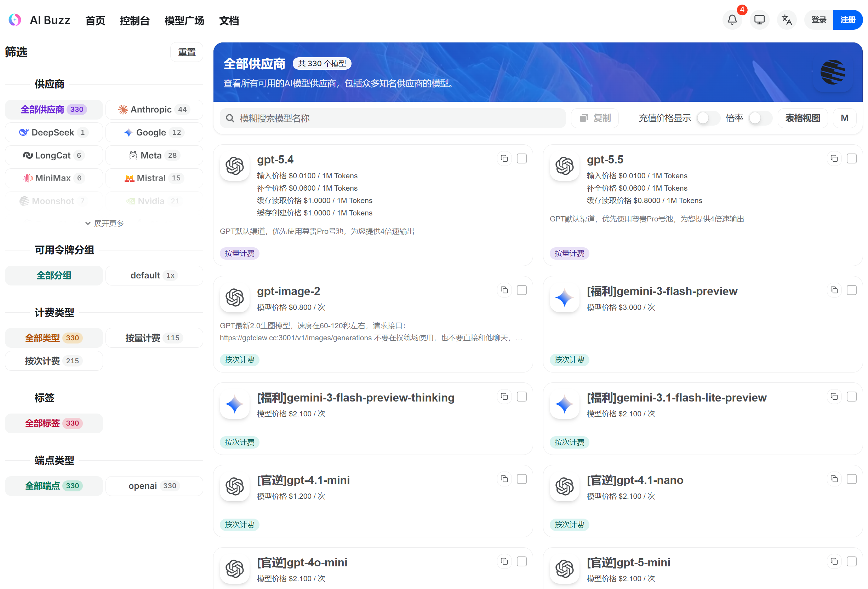
Task: Click the AI Buzz logo icon
Action: click(15, 20)
